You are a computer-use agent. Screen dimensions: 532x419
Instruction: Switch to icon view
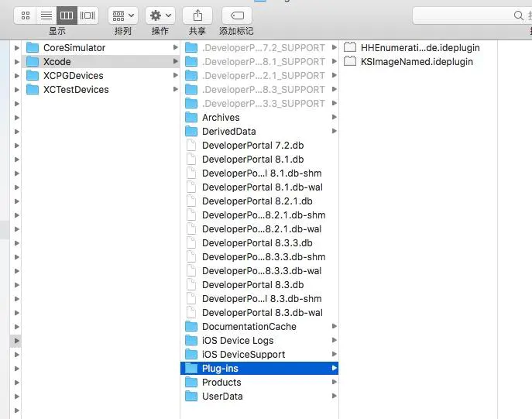[26, 15]
